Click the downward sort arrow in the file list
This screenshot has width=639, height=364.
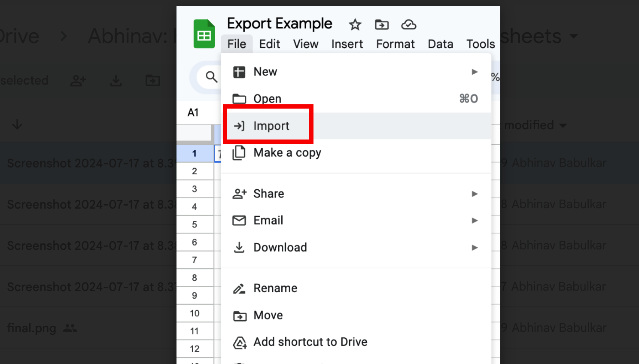(x=16, y=125)
